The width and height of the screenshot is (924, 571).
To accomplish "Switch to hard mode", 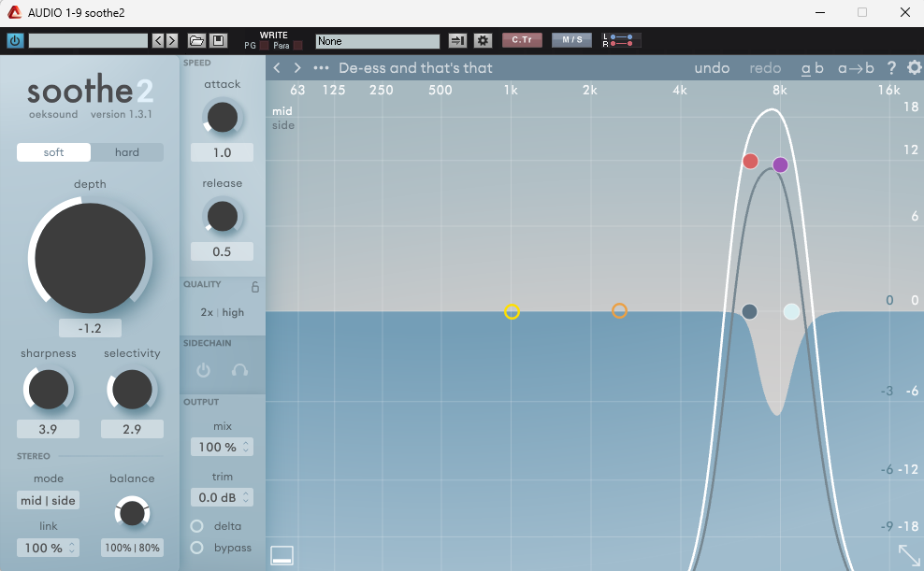I will tap(126, 152).
